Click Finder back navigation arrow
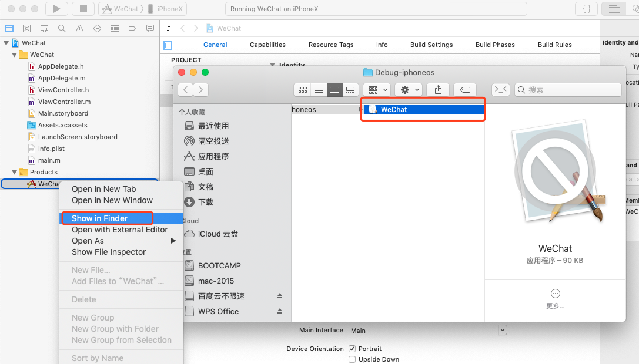Viewport: 639px width, 364px height. tap(186, 90)
